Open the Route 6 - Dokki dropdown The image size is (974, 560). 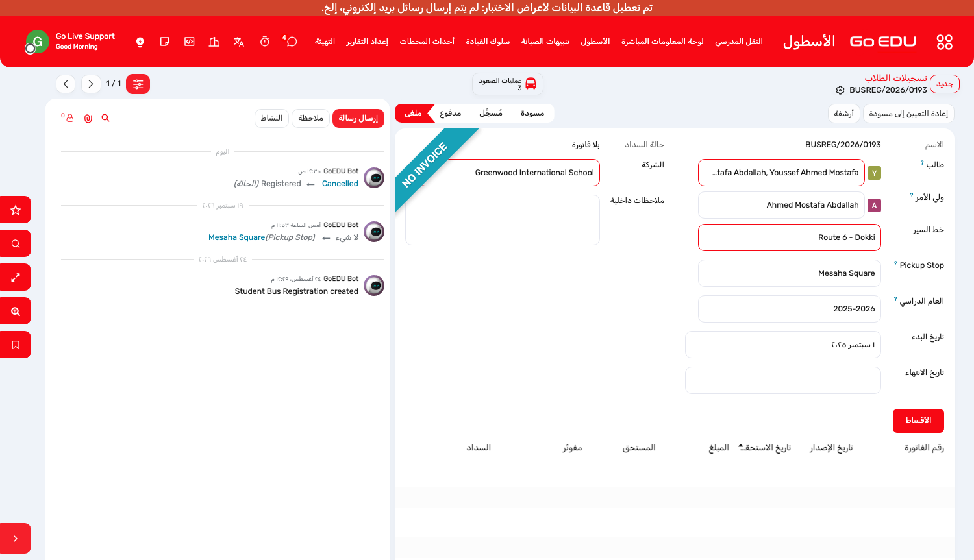tap(790, 237)
